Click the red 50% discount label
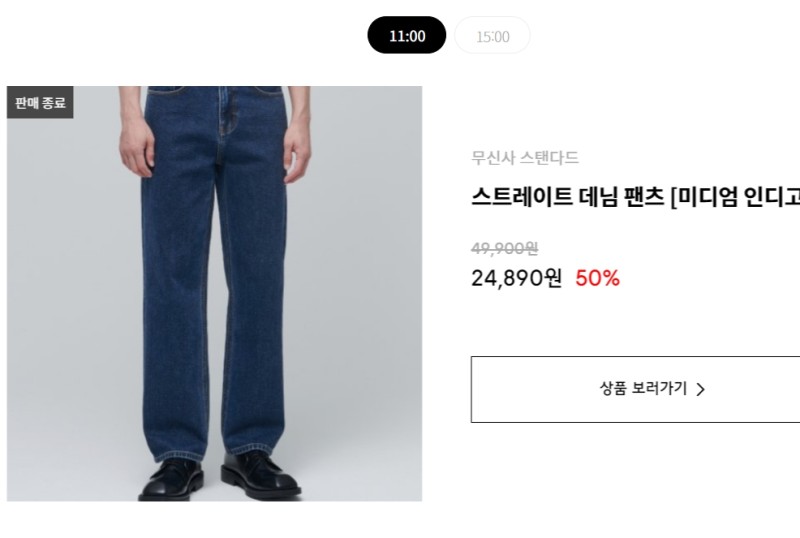This screenshot has height=538, width=800. (597, 278)
